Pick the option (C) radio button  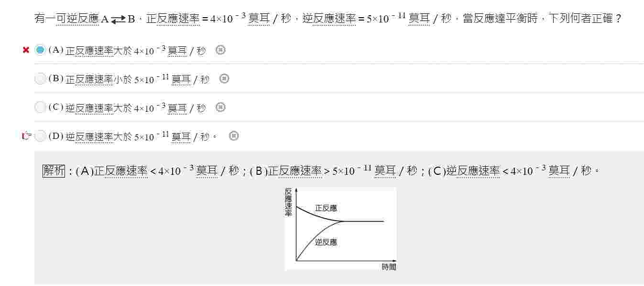point(41,107)
